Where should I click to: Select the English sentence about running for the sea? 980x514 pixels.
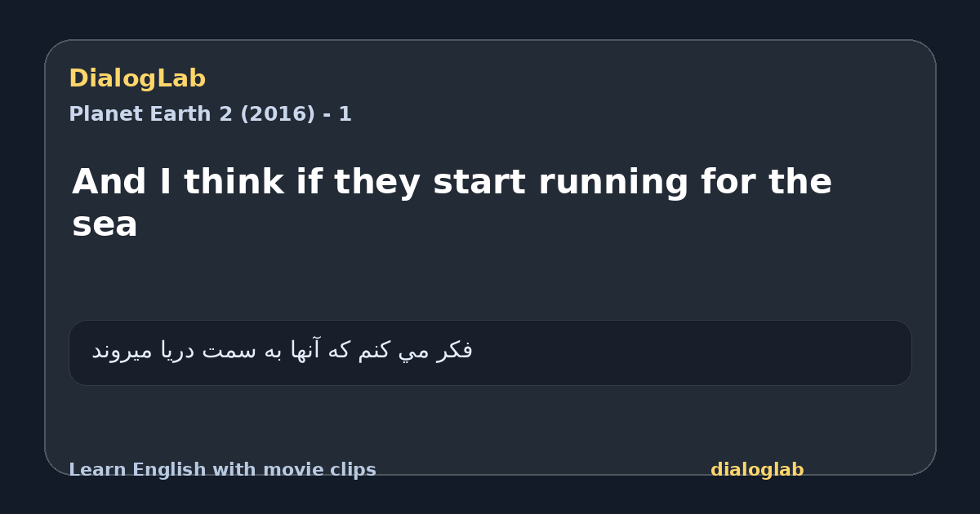click(x=452, y=202)
